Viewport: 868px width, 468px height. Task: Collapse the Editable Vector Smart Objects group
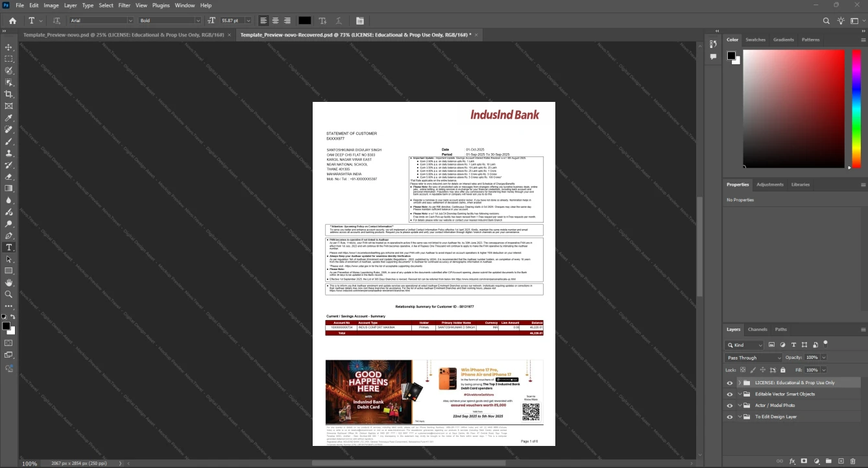[739, 394]
